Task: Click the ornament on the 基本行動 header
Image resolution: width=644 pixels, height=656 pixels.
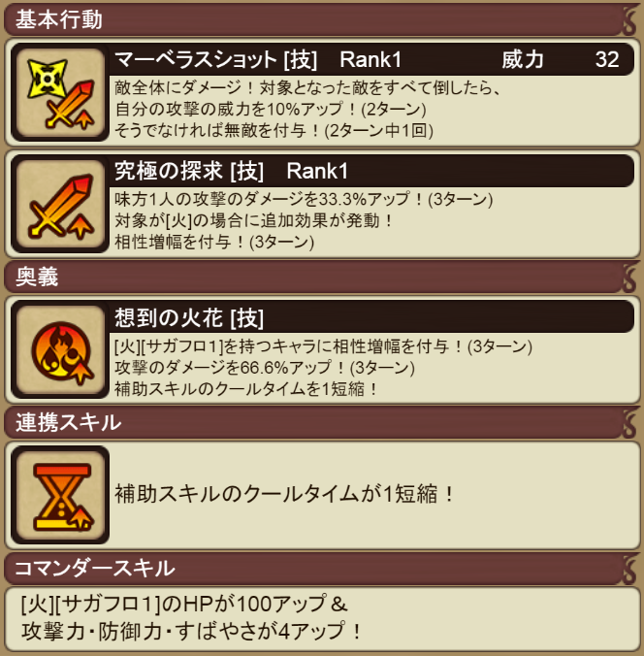Action: pos(628,20)
